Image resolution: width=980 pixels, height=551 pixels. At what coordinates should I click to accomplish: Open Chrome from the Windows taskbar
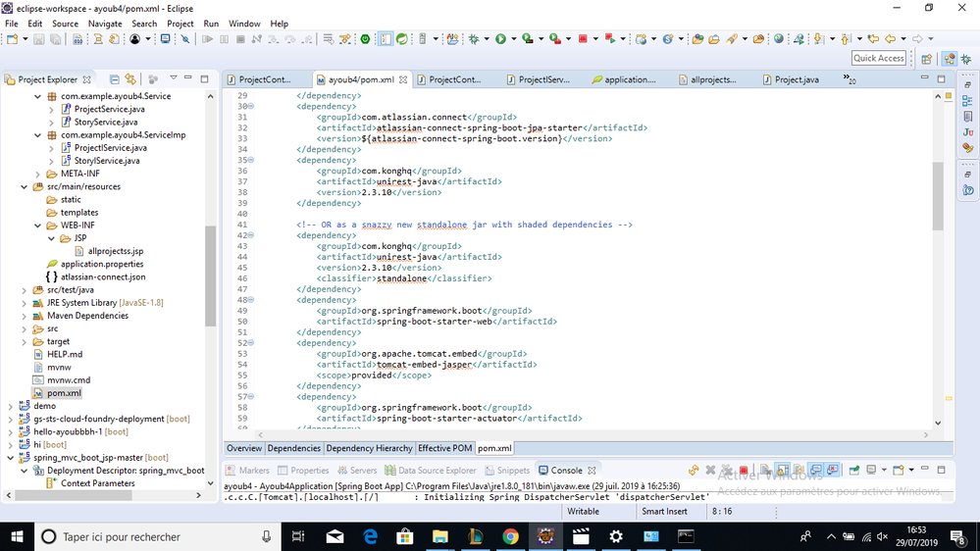coord(510,536)
